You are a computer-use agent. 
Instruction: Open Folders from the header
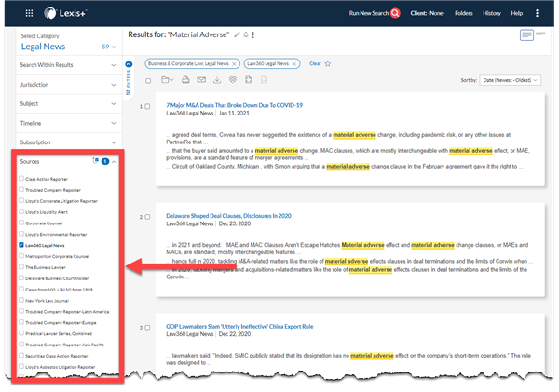point(464,13)
